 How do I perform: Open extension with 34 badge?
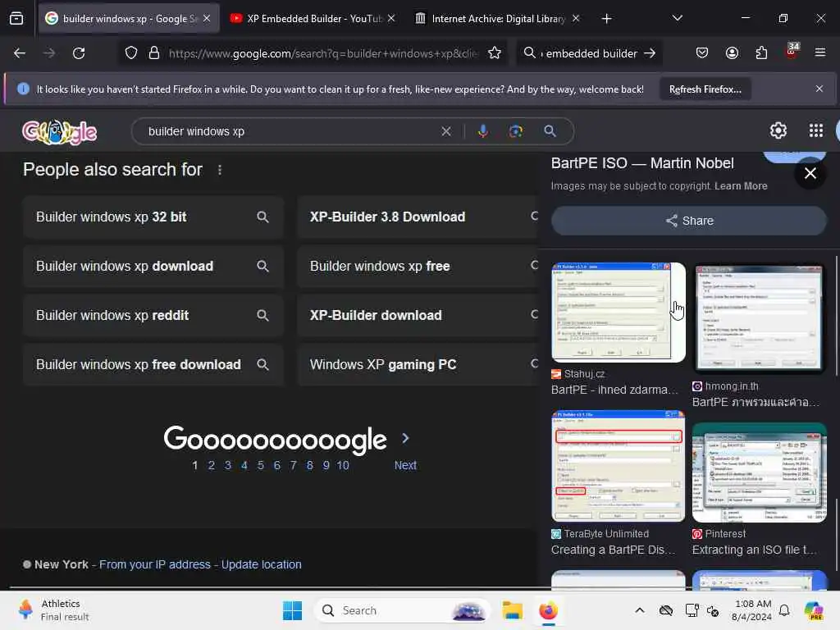(x=792, y=52)
